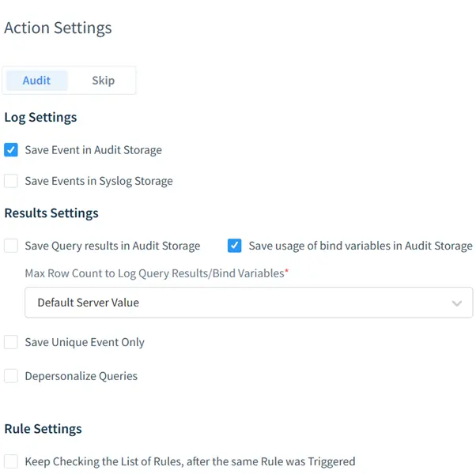Switch to the Audit tab
Viewport: 476px width, 474px height.
(x=36, y=81)
